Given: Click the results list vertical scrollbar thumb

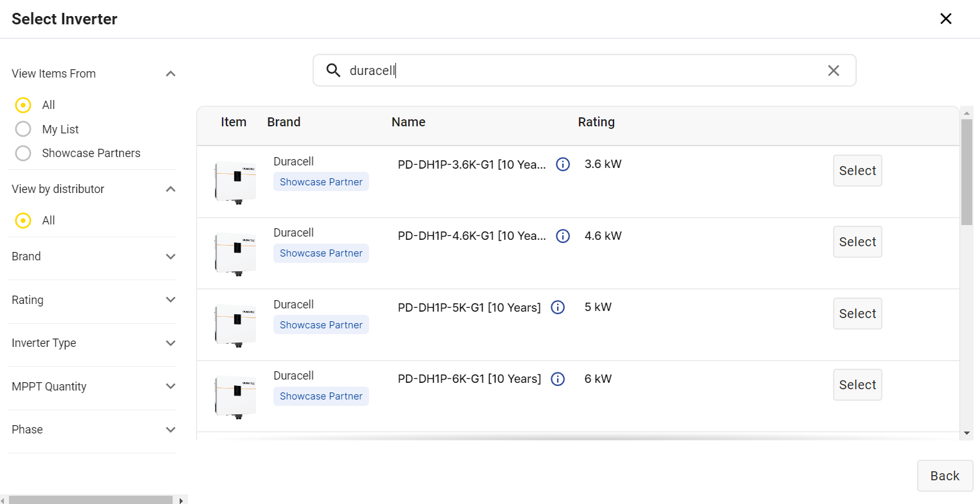Looking at the screenshot, I should [x=967, y=172].
